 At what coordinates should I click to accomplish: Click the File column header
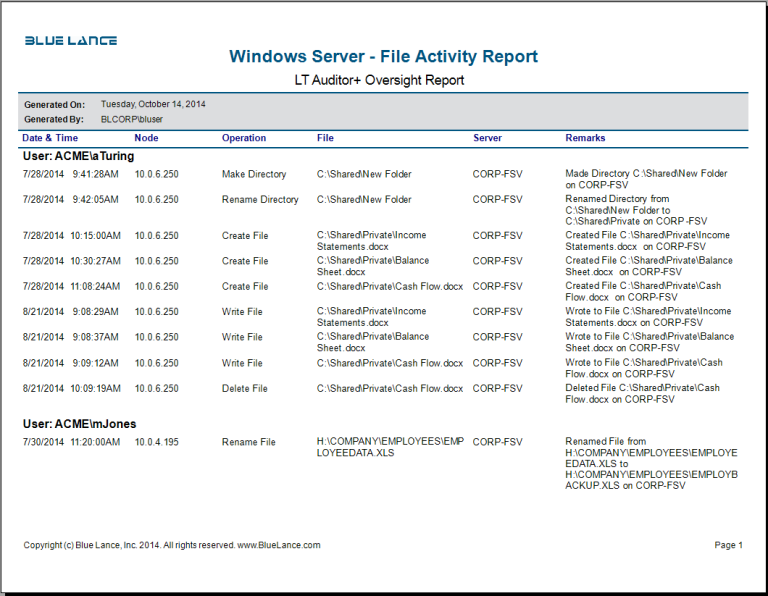[325, 138]
